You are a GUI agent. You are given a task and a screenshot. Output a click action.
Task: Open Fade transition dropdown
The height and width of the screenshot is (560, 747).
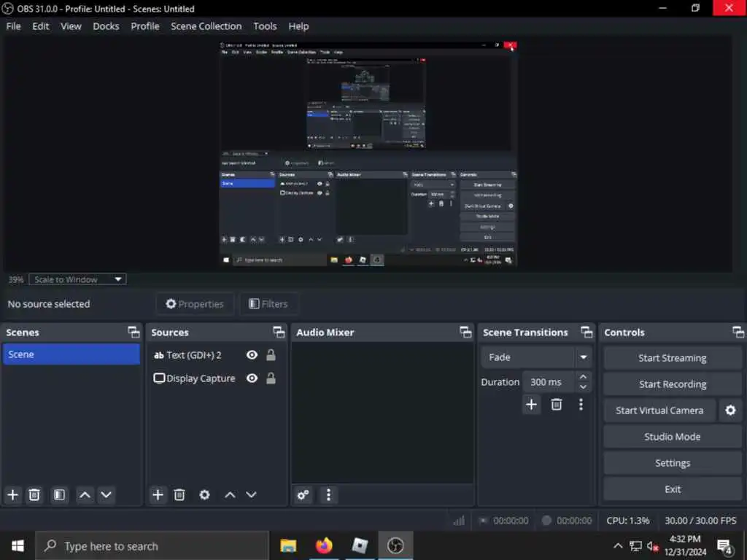(x=536, y=357)
